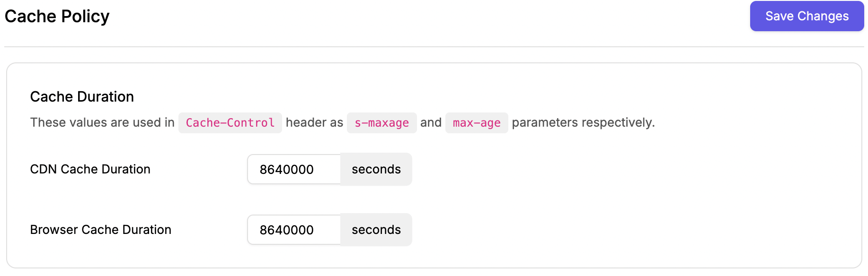
Task: Place cursor after 8640000 in CDN field
Action: click(x=315, y=169)
